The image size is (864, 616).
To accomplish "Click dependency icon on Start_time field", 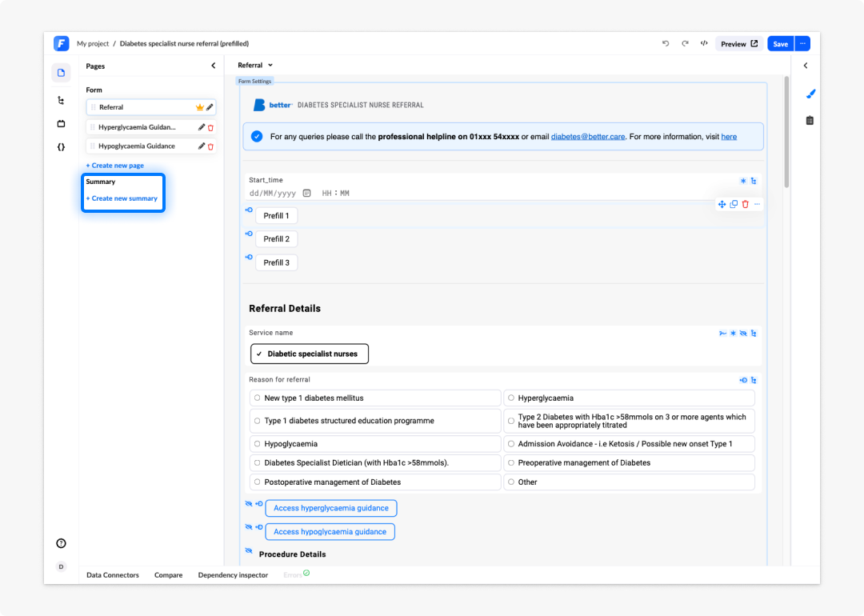I will coord(754,181).
